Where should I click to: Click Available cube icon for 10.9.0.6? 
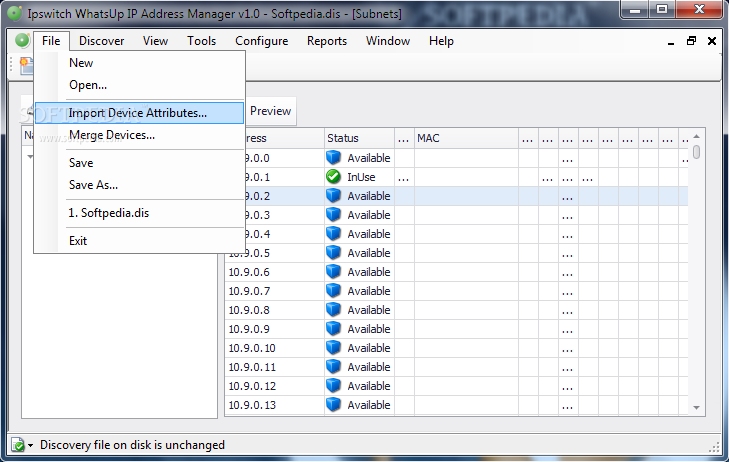pyautogui.click(x=333, y=272)
